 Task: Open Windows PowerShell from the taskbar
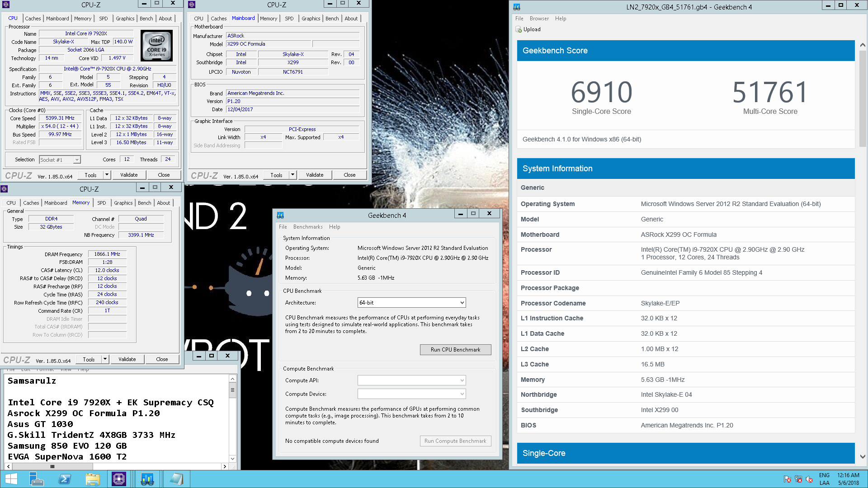(x=65, y=479)
